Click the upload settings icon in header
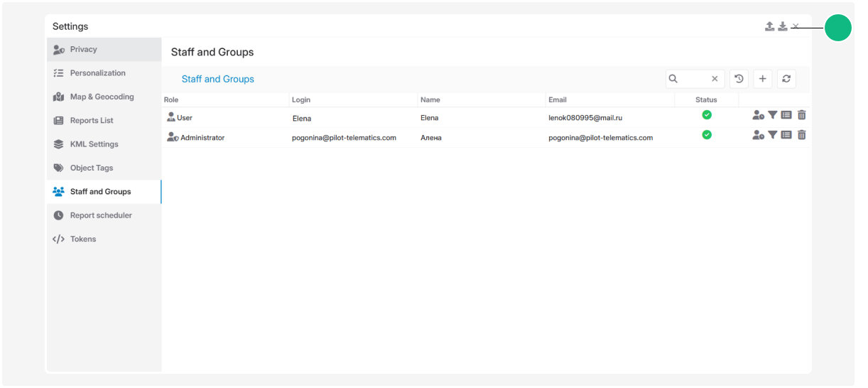The height and width of the screenshot is (388, 868). (x=769, y=26)
